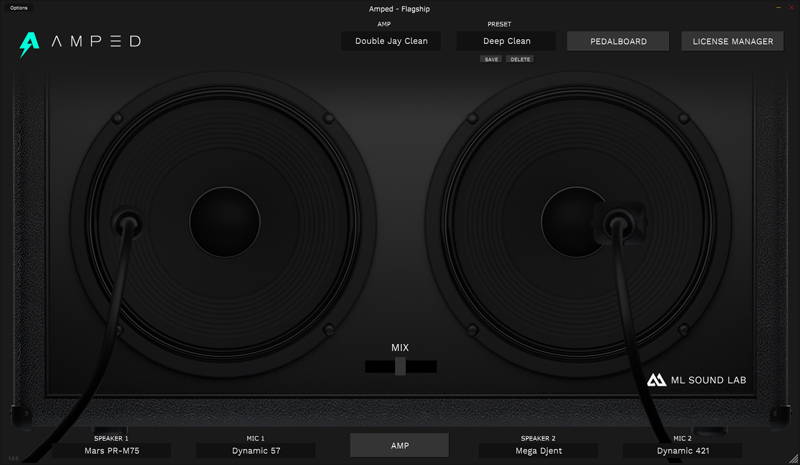
Task: Minimize the Amped window
Action: click(x=778, y=8)
